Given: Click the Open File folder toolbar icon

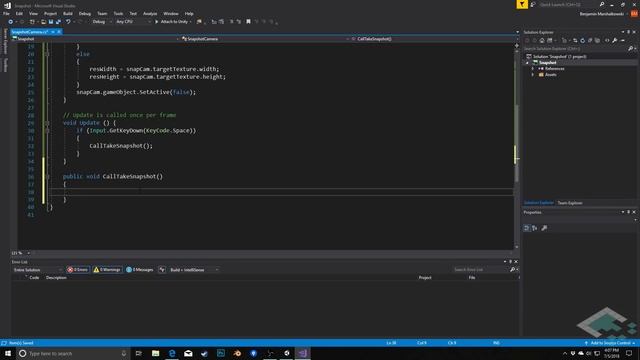Looking at the screenshot, I should click(43, 22).
